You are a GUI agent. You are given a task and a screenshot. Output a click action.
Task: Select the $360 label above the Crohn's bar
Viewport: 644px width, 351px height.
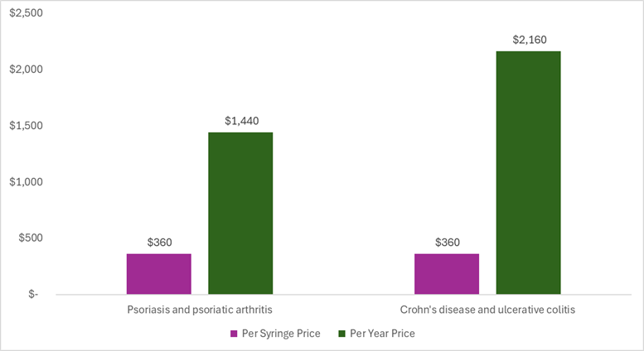[448, 243]
